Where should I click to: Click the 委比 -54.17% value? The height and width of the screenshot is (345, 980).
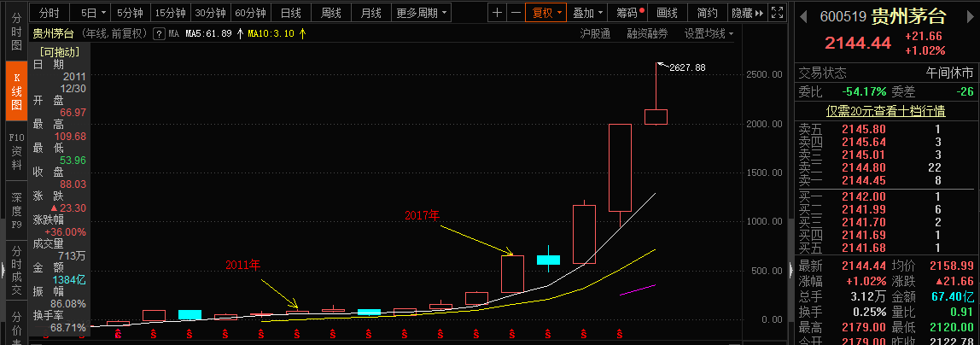864,92
